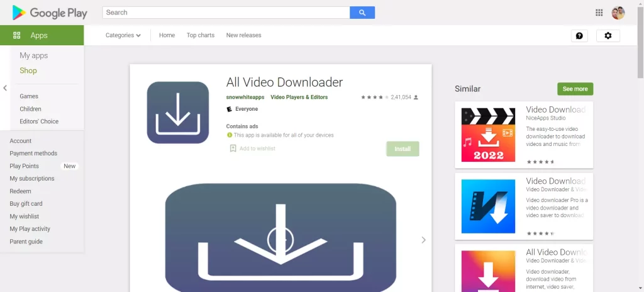Screen dimensions: 644x292
Task: Click the All Video Downloader title
Action: click(x=284, y=82)
